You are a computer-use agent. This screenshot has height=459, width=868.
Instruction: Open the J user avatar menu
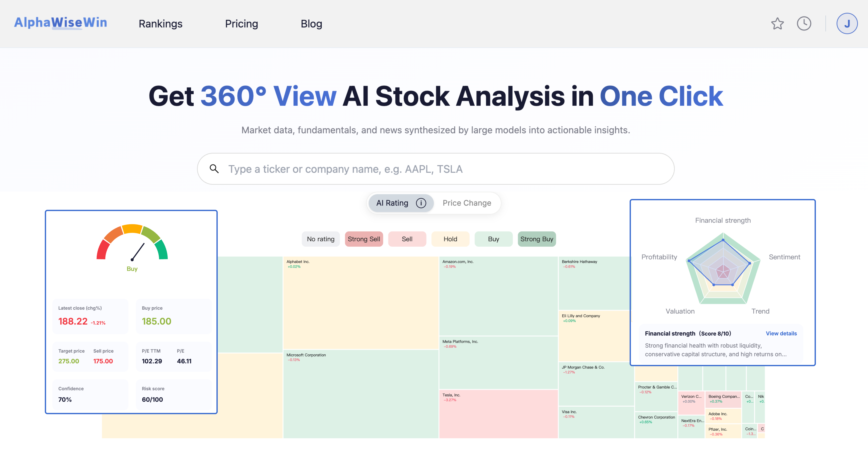tap(847, 24)
